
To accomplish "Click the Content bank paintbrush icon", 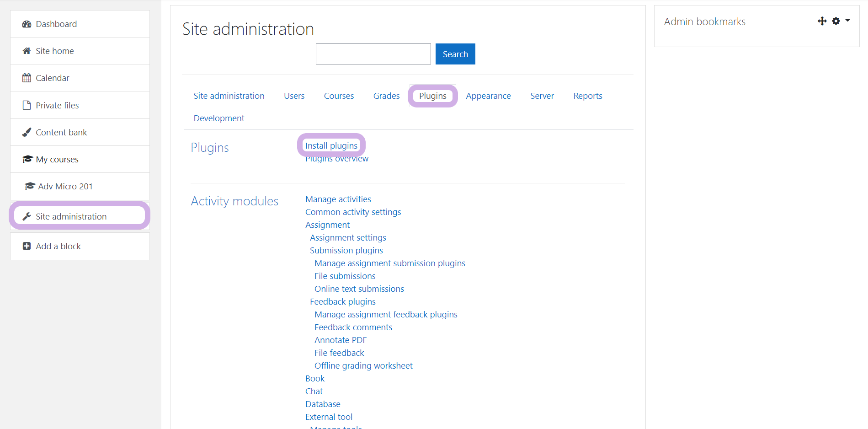I will 27,133.
